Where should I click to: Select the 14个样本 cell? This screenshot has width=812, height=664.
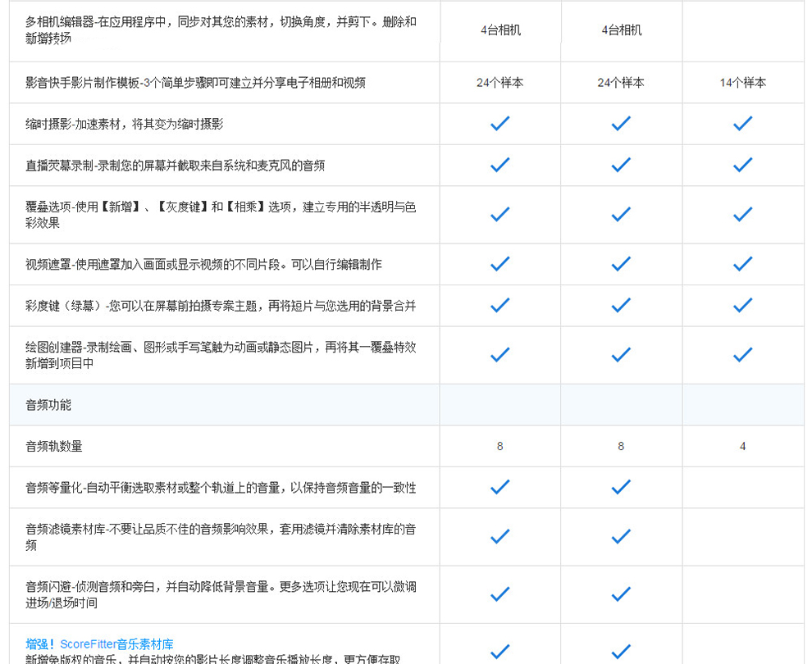[x=742, y=82]
